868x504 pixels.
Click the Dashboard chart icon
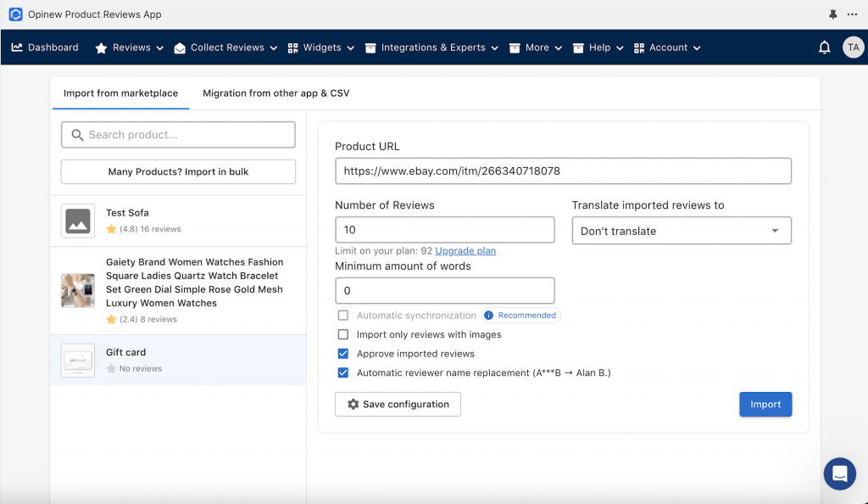(17, 48)
